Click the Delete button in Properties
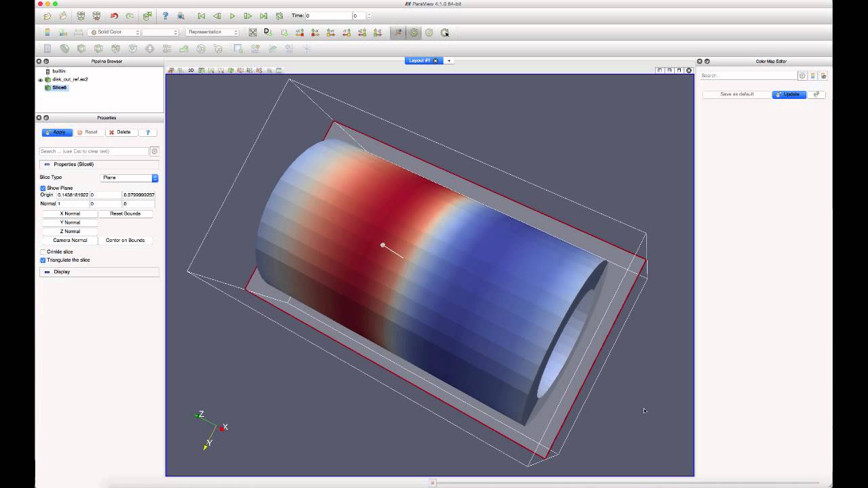Screen dimensions: 868x488 pyautogui.click(x=120, y=132)
